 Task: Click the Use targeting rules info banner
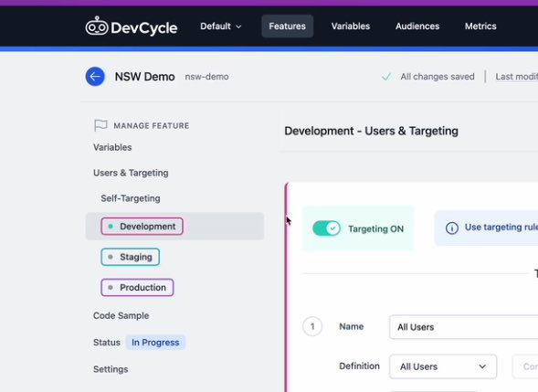pyautogui.click(x=486, y=228)
